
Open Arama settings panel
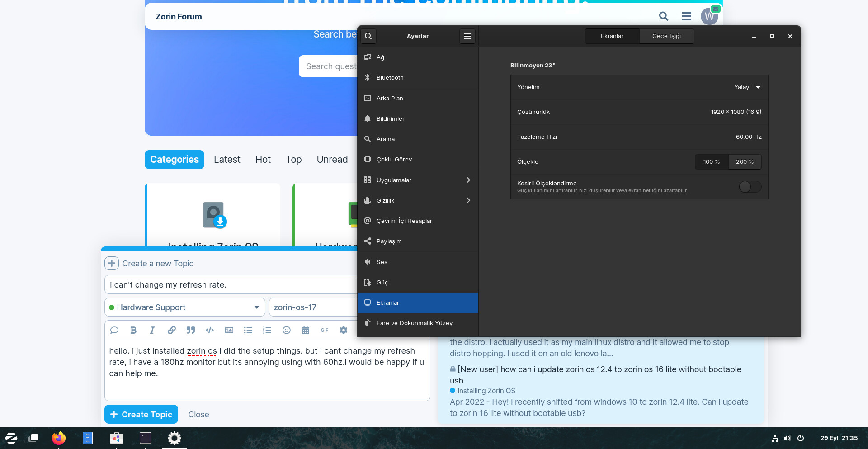coord(418,139)
